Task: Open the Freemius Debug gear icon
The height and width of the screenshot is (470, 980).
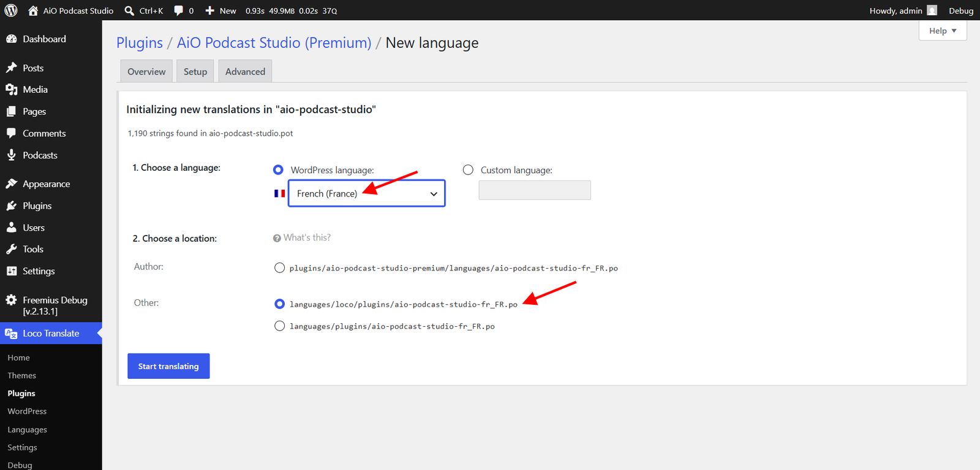Action: (x=11, y=300)
